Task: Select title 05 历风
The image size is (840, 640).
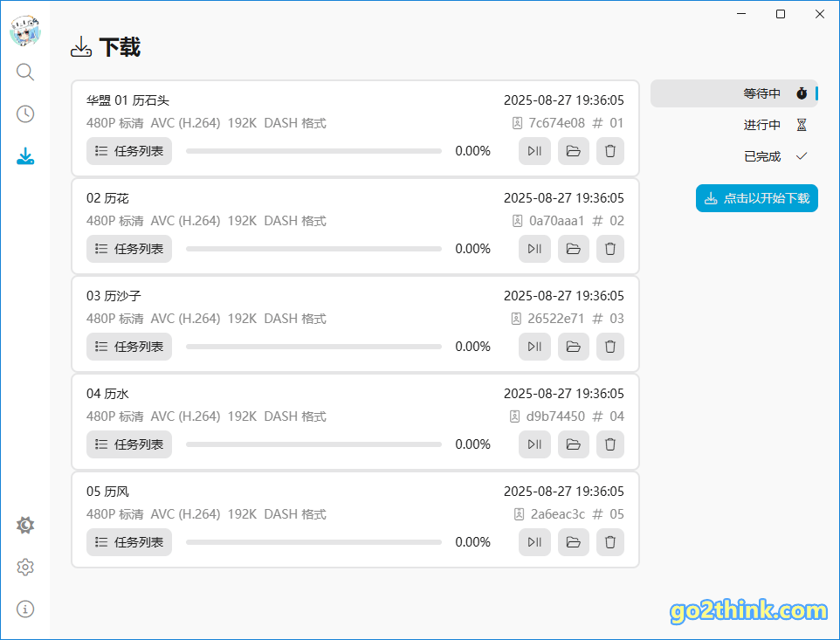Action: pyautogui.click(x=107, y=491)
